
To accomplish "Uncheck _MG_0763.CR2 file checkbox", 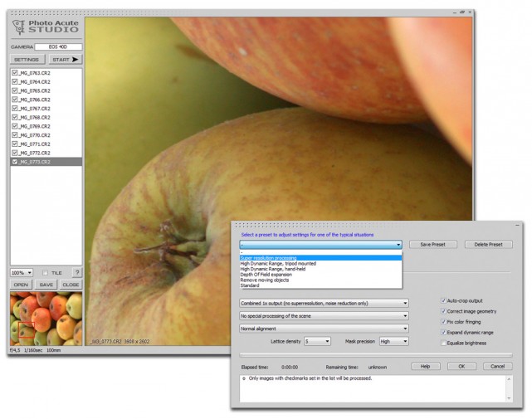I will pos(15,73).
